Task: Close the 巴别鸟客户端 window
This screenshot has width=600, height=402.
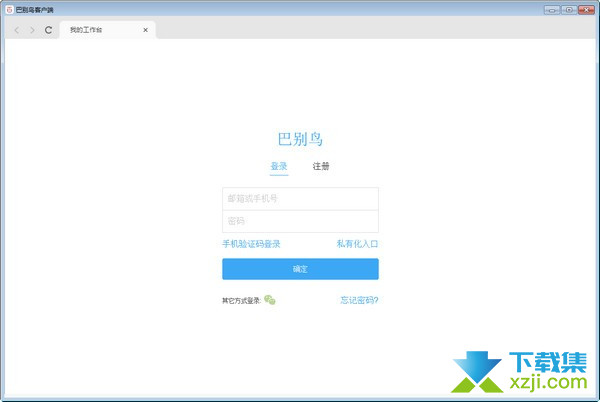Action: click(586, 10)
